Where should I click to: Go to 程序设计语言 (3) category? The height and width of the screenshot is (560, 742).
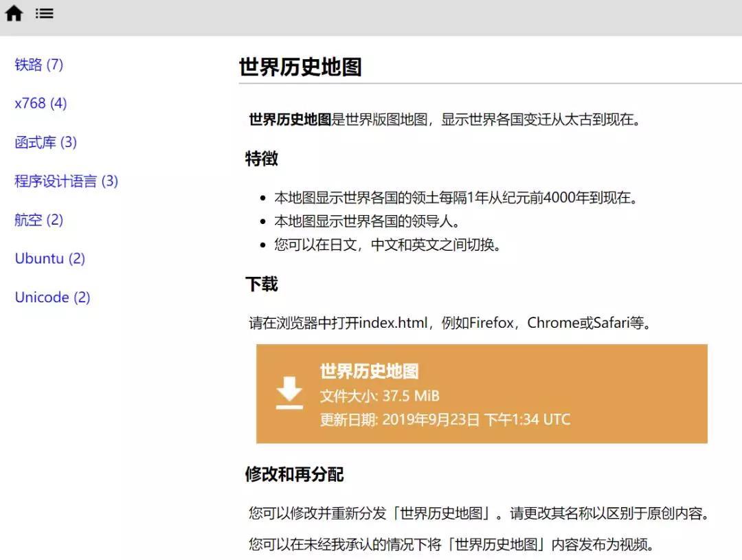pos(66,181)
